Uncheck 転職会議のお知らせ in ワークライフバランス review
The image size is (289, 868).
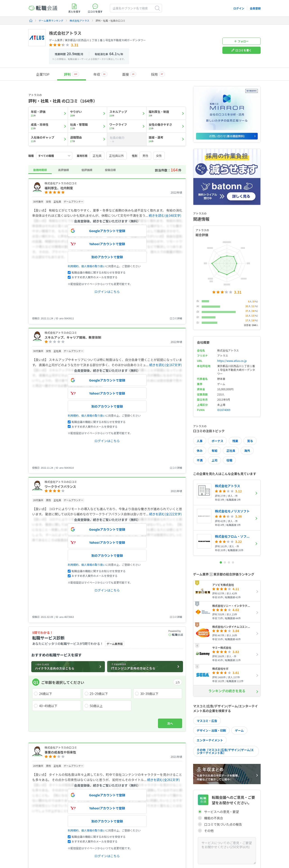coord(69,571)
